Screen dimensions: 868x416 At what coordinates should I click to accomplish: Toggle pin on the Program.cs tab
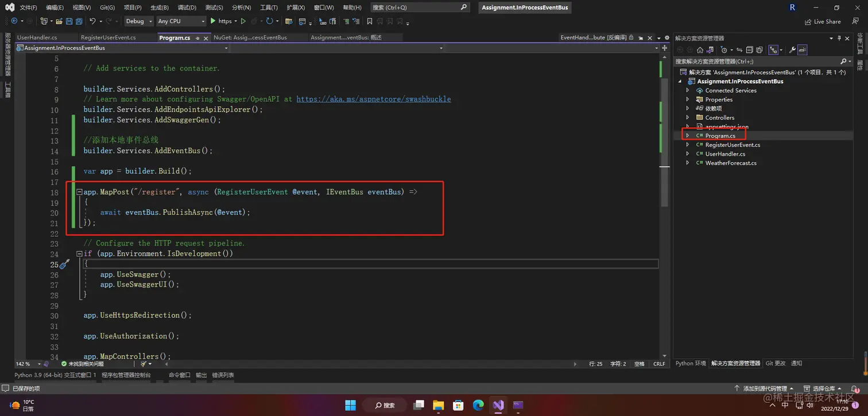pos(197,37)
